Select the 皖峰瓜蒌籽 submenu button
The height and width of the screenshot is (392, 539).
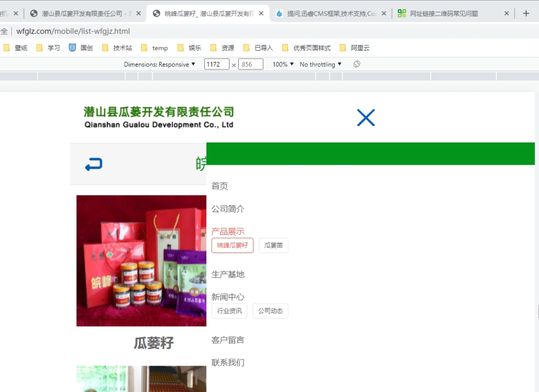(x=232, y=246)
